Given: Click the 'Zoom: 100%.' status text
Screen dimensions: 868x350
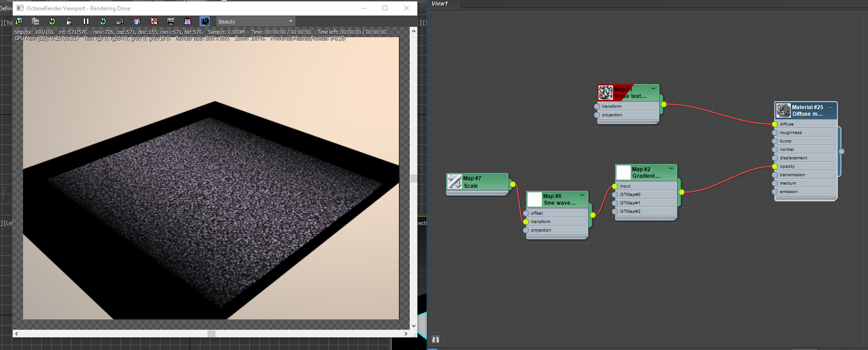Looking at the screenshot, I should [x=250, y=38].
